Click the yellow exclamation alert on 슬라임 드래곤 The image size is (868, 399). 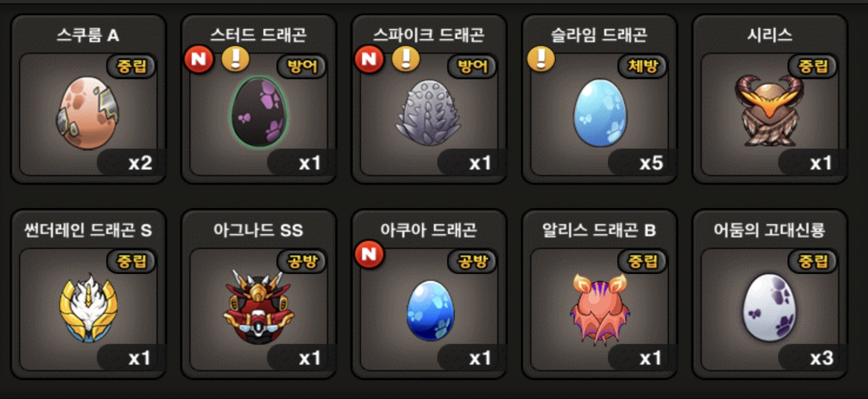coord(541,59)
